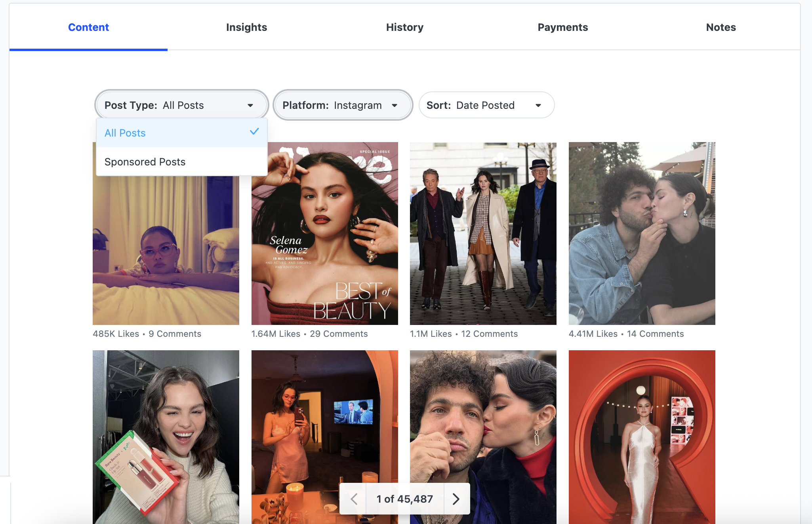The width and height of the screenshot is (812, 524).
Task: Switch to the History tab
Action: coord(404,27)
